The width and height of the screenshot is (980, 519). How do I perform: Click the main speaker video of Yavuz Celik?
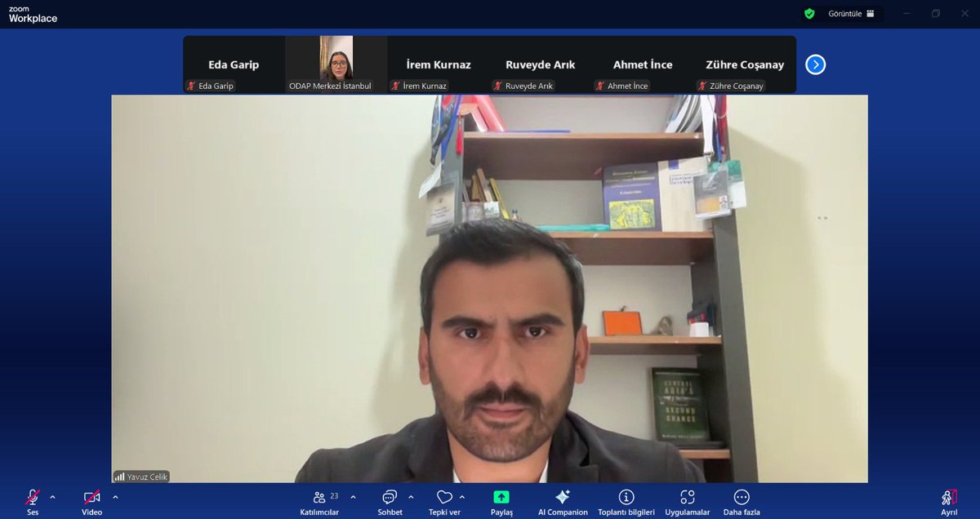490,289
